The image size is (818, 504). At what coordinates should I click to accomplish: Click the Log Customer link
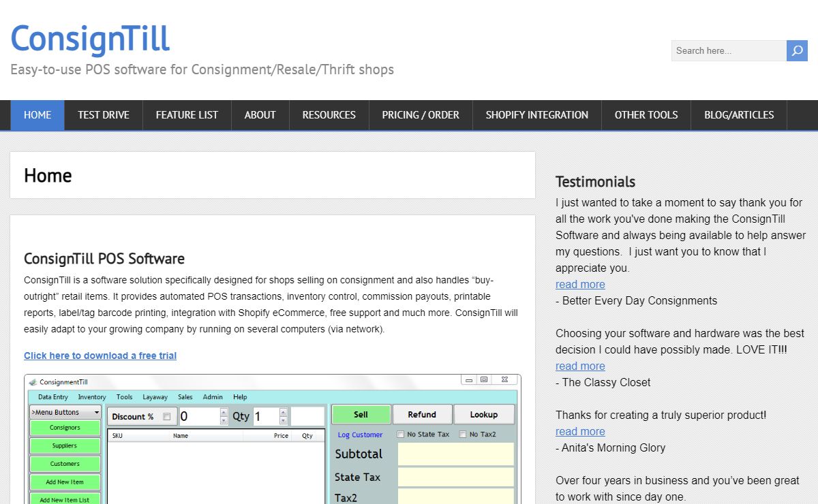tap(360, 435)
